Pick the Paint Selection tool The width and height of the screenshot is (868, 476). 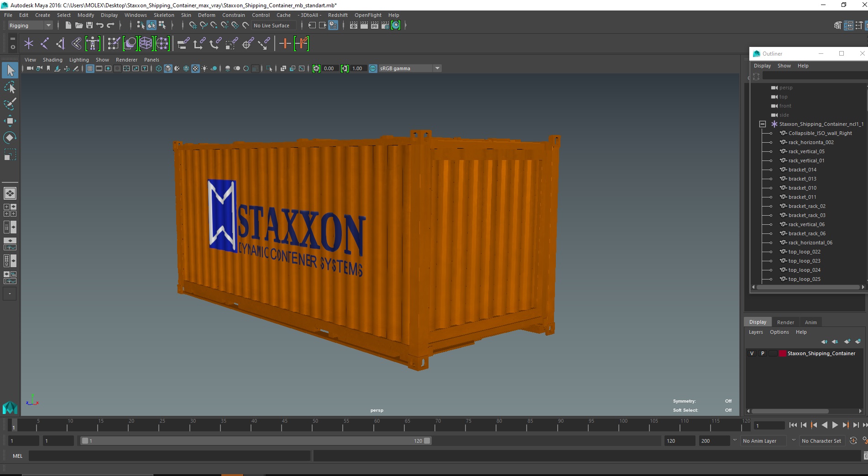(10, 104)
